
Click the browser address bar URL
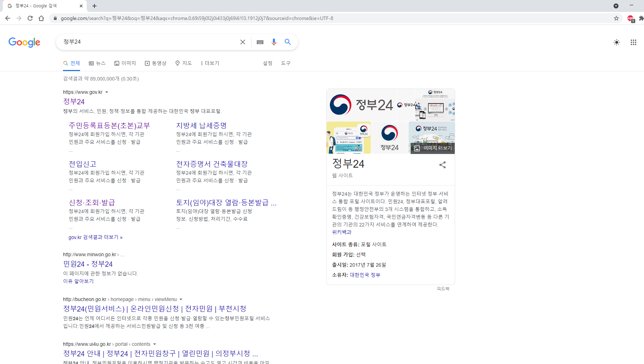197,18
